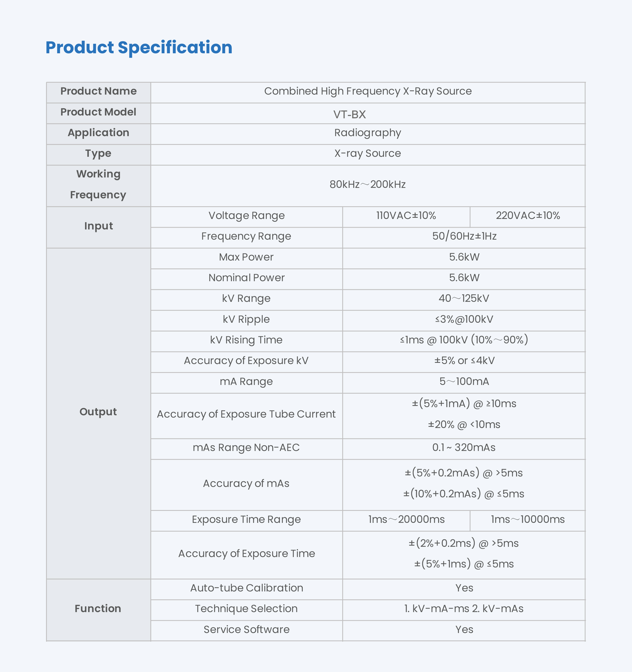
Task: Select the 40~125kV range value
Action: tap(464, 299)
